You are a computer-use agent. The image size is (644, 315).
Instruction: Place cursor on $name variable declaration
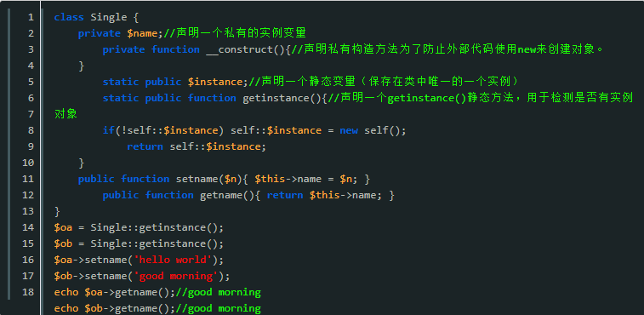pyautogui.click(x=142, y=33)
